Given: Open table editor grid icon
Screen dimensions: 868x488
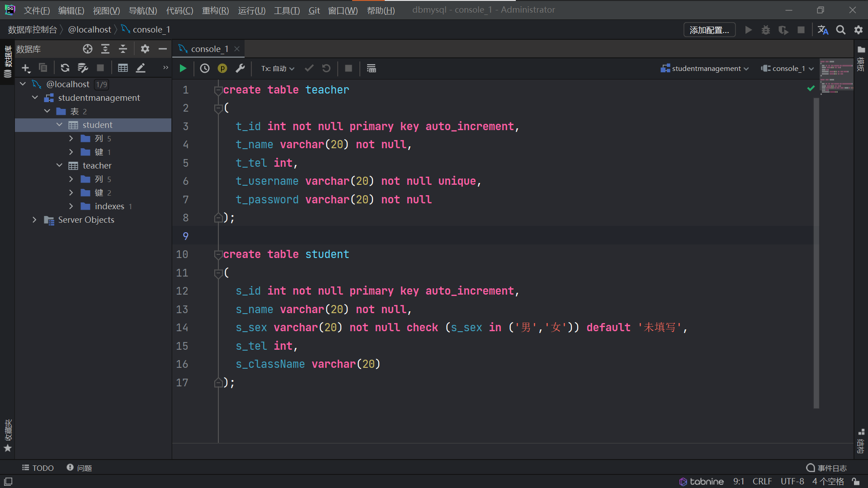Looking at the screenshot, I should pos(123,68).
